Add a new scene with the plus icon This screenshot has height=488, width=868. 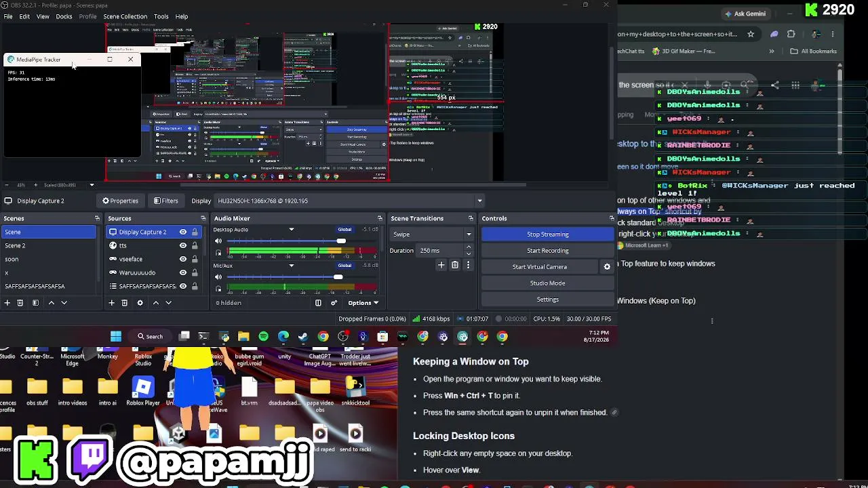[x=7, y=303]
